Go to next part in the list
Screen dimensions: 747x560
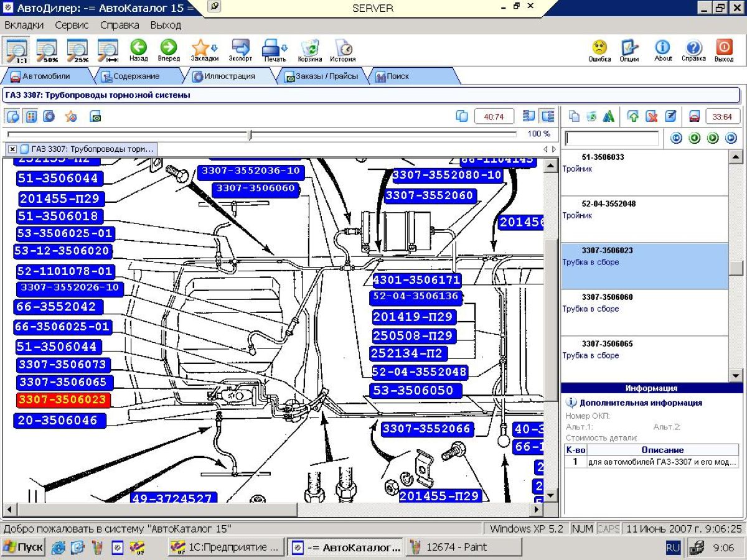pyautogui.click(x=713, y=138)
